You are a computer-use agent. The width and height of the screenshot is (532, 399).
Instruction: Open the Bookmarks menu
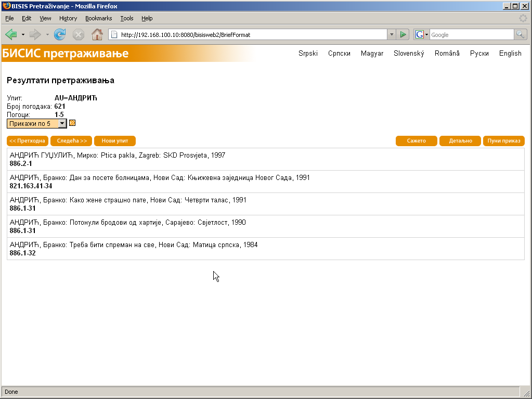[x=98, y=18]
